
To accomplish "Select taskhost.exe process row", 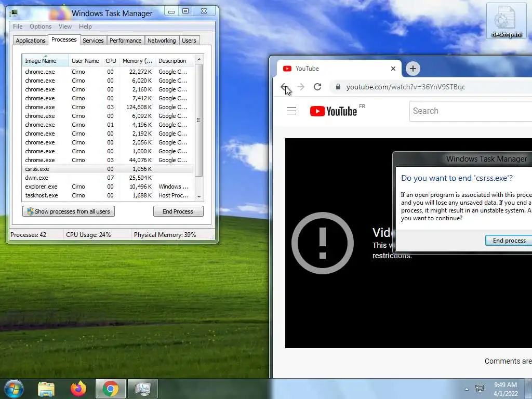I will [x=108, y=195].
